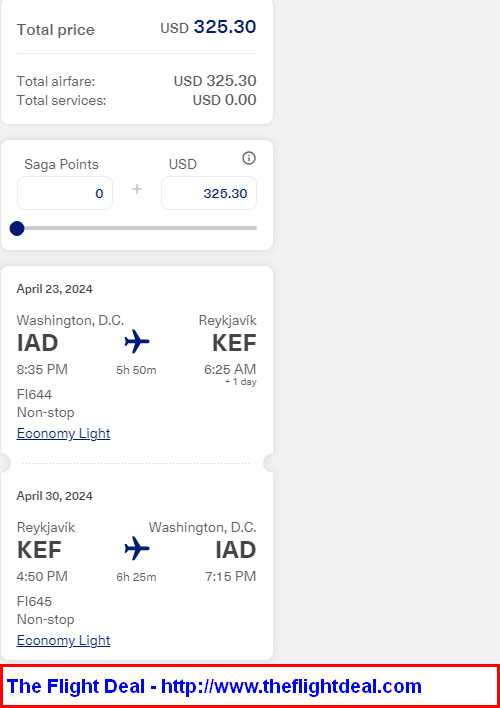
Task: Click The Flight Deal website banner
Action: point(250,686)
